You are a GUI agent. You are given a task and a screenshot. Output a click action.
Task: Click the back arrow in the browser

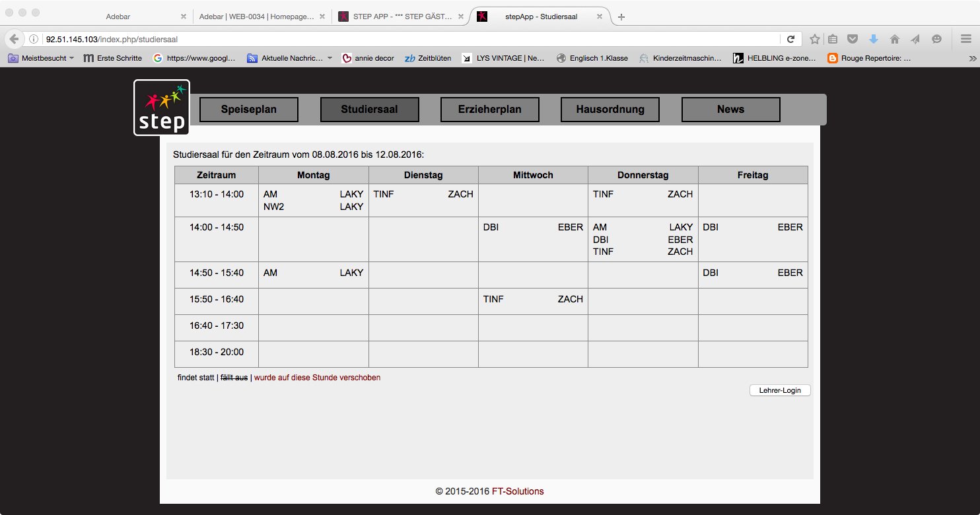(14, 39)
